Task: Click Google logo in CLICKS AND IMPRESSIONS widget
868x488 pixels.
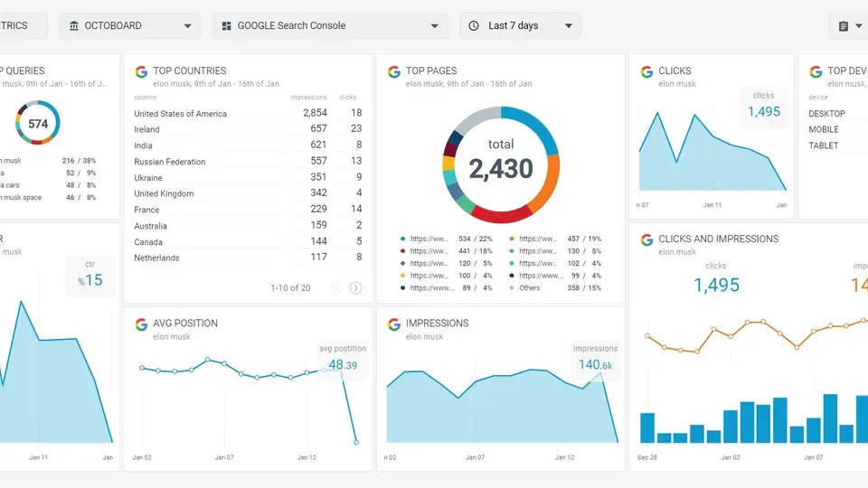Action: pyautogui.click(x=646, y=239)
